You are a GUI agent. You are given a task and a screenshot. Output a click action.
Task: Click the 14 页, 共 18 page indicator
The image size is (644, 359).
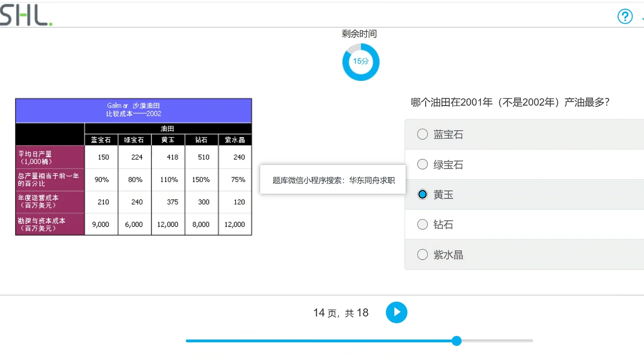tap(340, 313)
